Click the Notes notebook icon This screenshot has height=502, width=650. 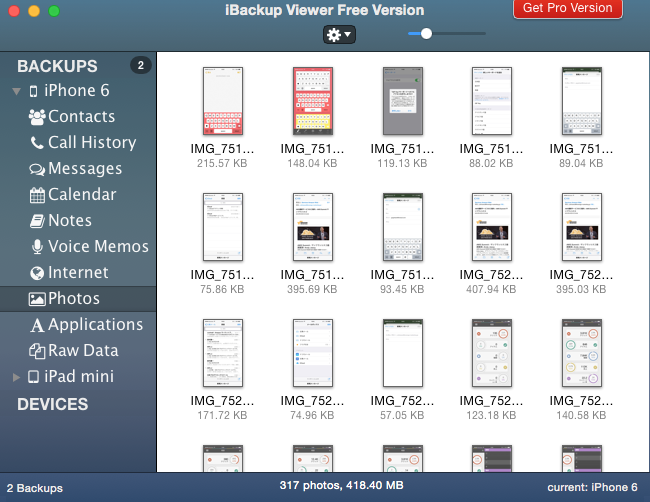tap(37, 221)
